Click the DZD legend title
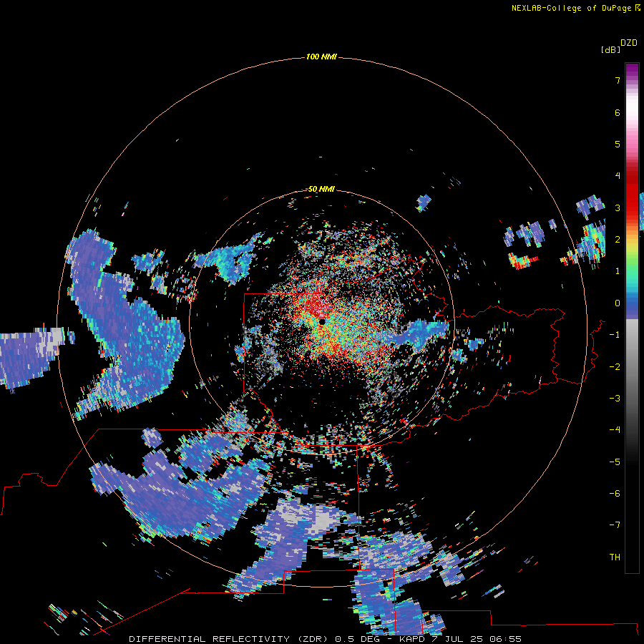This screenshot has width=644, height=644. click(629, 43)
